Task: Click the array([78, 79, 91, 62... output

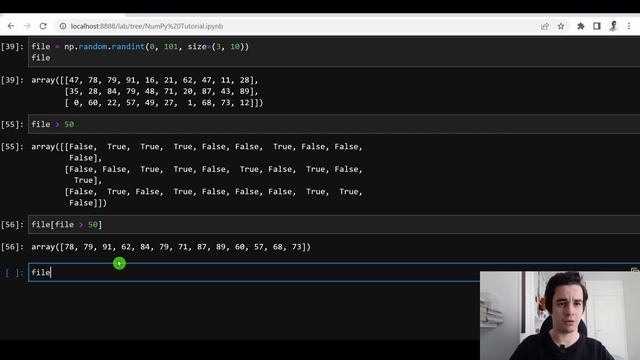Action: tap(171, 247)
